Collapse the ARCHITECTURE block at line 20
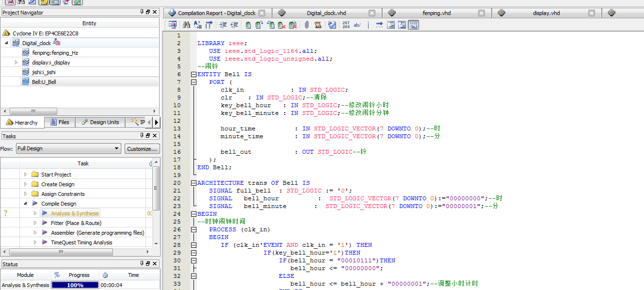Screen dimensions: 644x290 tap(193, 183)
